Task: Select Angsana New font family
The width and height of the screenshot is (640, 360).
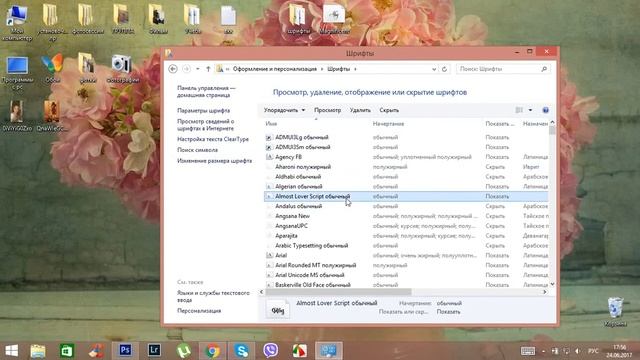Action: click(x=406, y=216)
